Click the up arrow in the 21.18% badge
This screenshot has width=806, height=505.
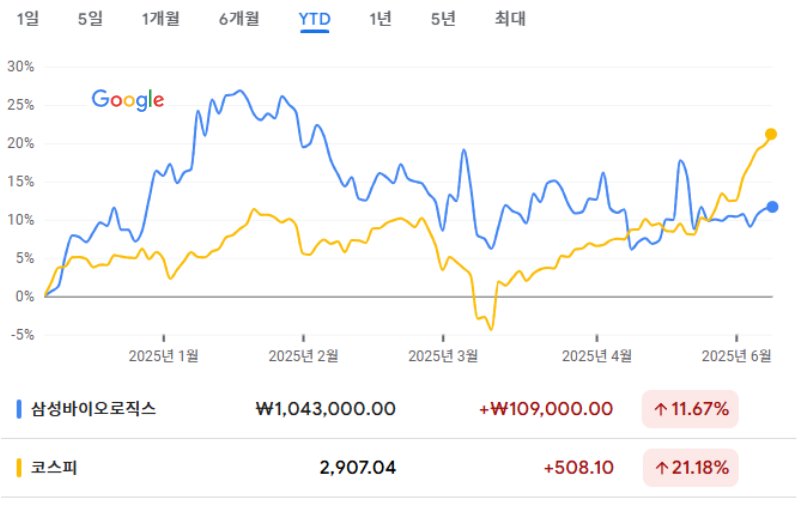pos(661,468)
